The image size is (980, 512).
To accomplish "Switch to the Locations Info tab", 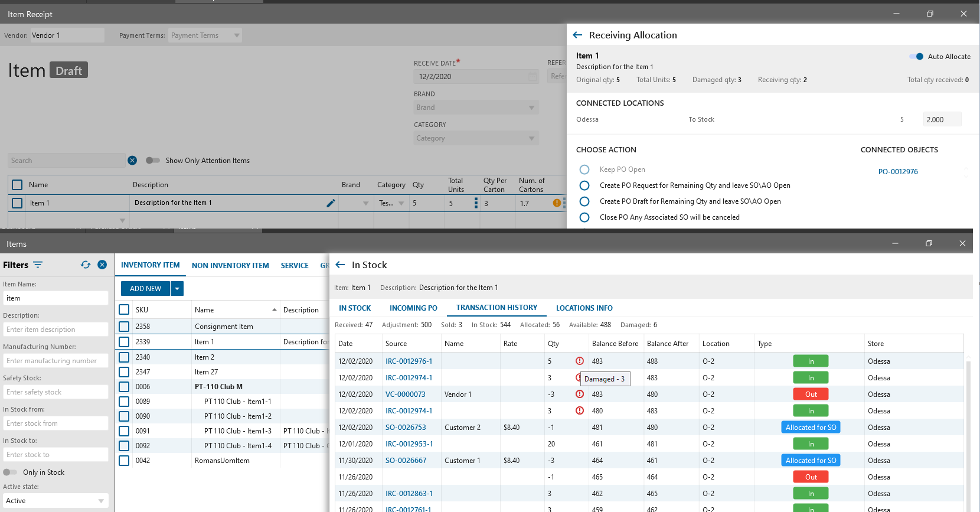I will (584, 308).
